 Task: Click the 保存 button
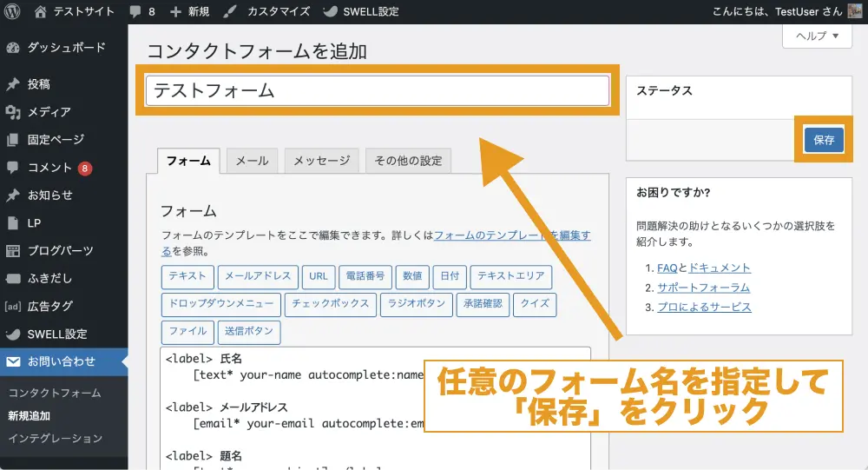click(823, 140)
